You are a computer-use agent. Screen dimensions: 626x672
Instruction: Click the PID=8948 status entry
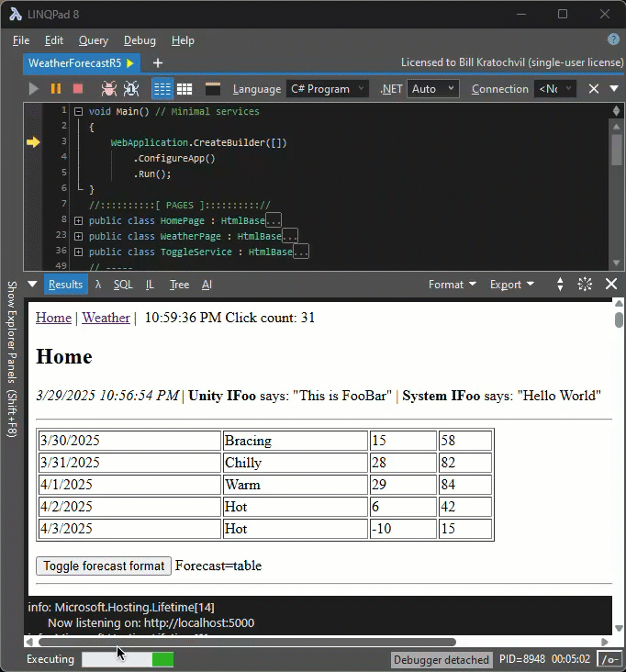tap(522, 659)
